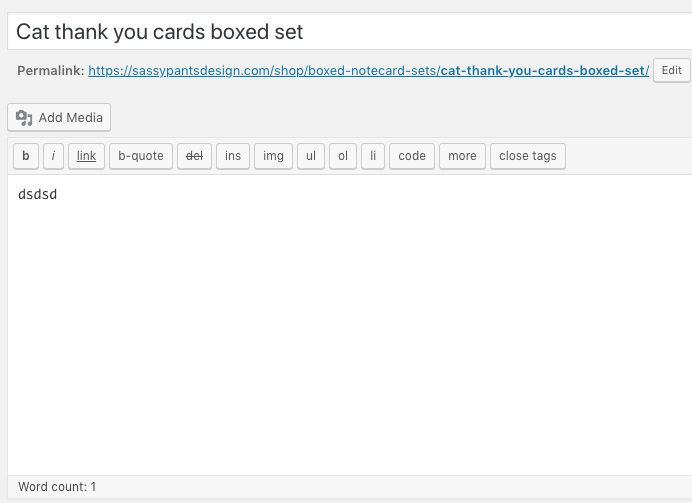This screenshot has height=503, width=692.
Task: Insert a del strikethrough tag
Action: point(194,156)
